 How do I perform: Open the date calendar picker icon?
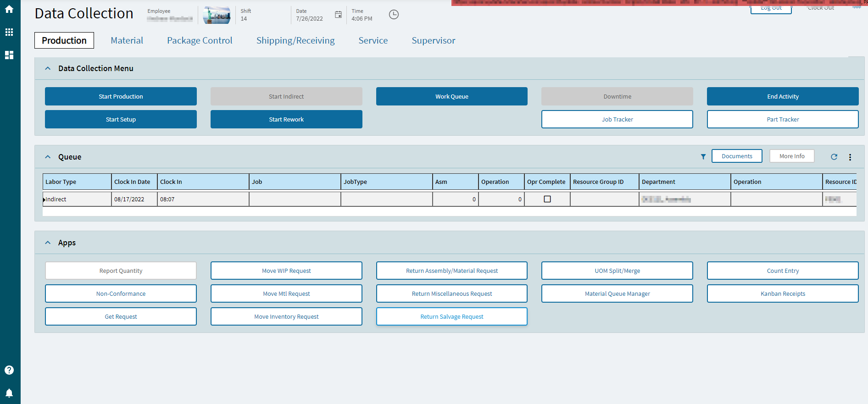(x=338, y=15)
